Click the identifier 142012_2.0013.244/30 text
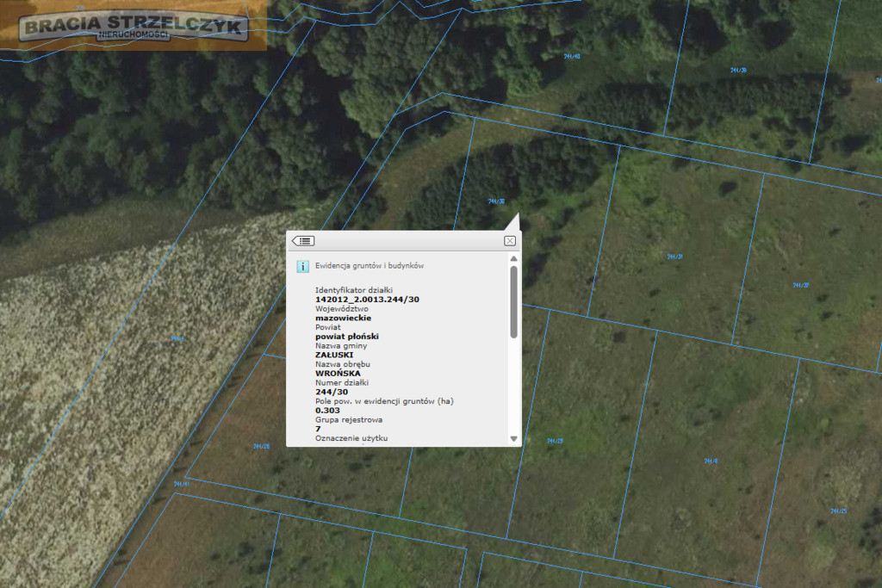 pyautogui.click(x=367, y=300)
